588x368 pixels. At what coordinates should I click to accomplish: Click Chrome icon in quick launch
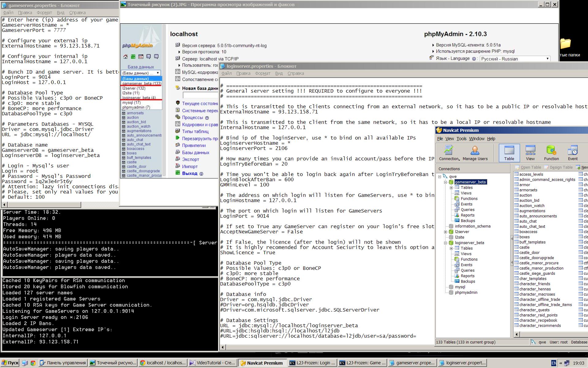point(33,363)
